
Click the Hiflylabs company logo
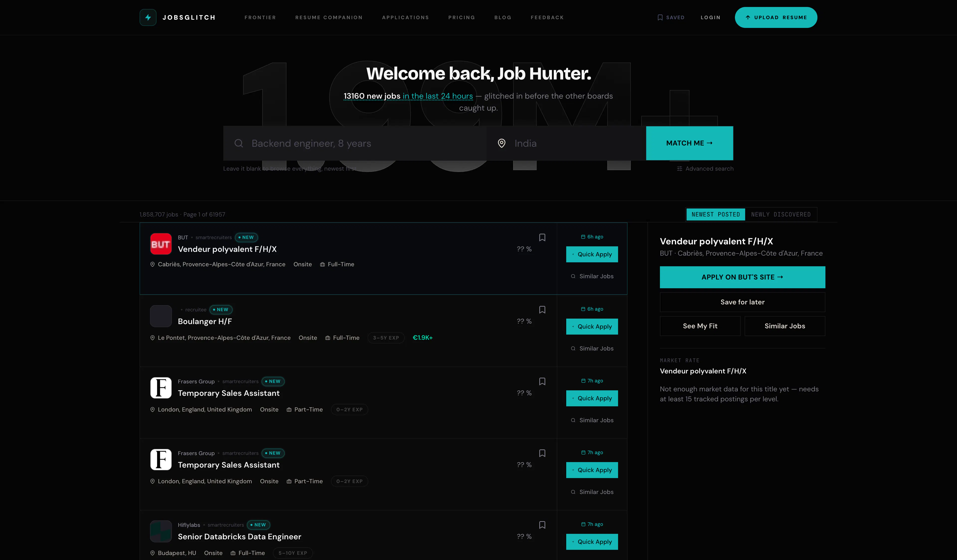[161, 531]
